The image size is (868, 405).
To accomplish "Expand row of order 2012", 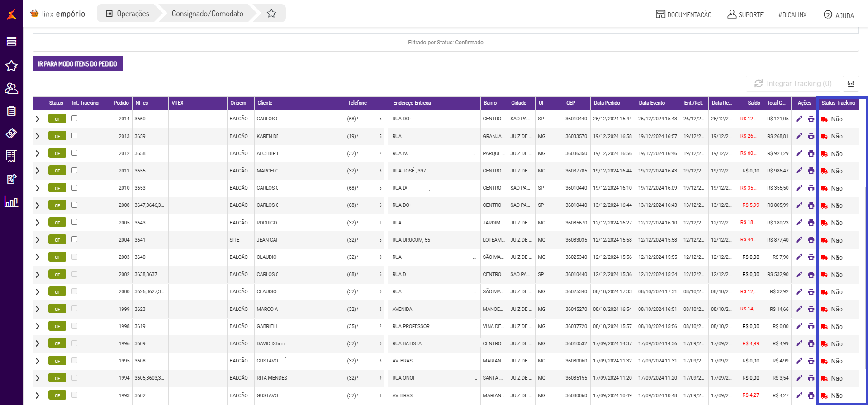I will tap(38, 153).
